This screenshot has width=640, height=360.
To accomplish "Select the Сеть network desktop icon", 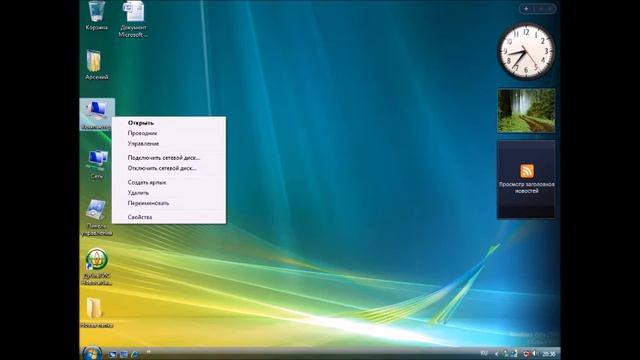I will click(97, 164).
